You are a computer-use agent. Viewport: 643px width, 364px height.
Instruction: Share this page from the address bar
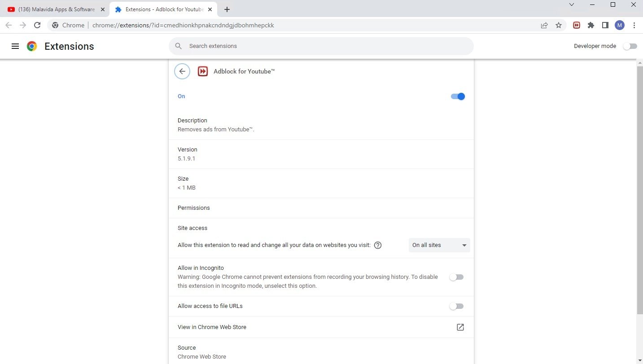click(544, 25)
